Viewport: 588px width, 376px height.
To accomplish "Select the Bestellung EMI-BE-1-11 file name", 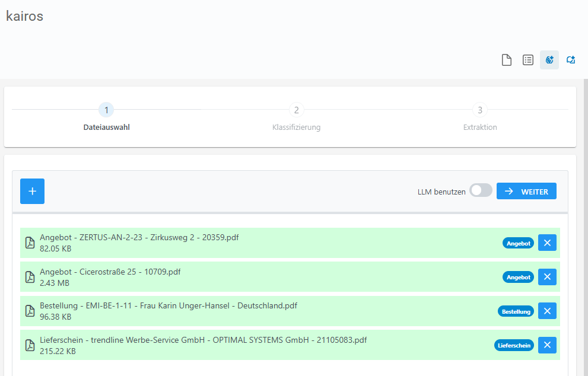I will [169, 306].
